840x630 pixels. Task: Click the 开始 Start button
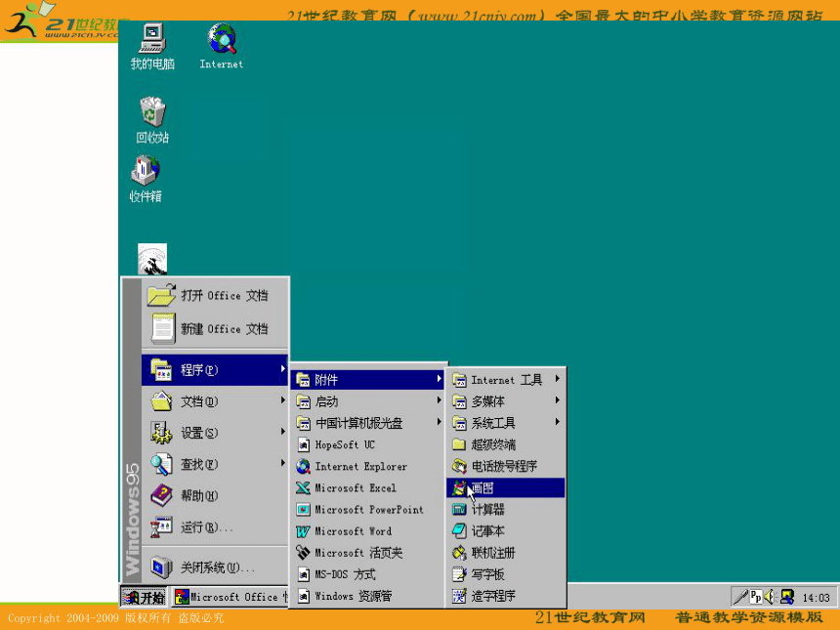pyautogui.click(x=144, y=596)
